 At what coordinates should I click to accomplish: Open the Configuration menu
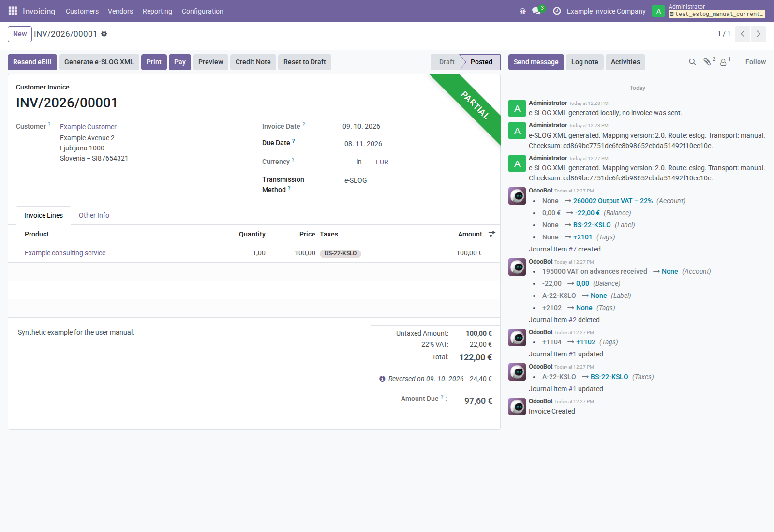(x=203, y=11)
